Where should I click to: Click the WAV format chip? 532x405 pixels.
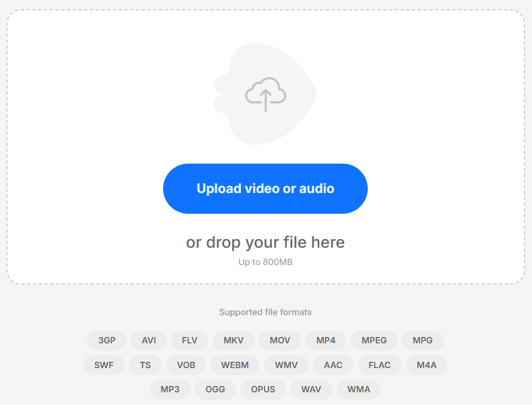click(311, 389)
